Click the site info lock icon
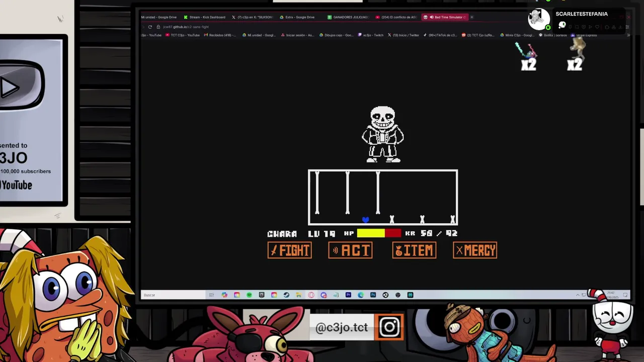 (x=158, y=27)
